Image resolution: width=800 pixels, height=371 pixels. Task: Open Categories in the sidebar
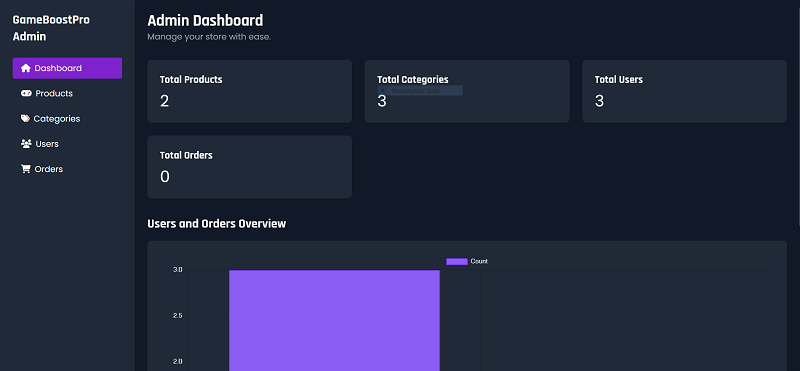(67, 118)
